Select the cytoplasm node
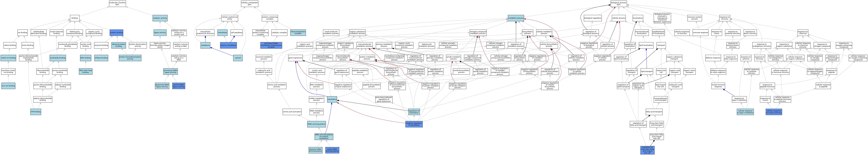Image resolution: width=868 pixels, height=155 pixels. [x=205, y=45]
